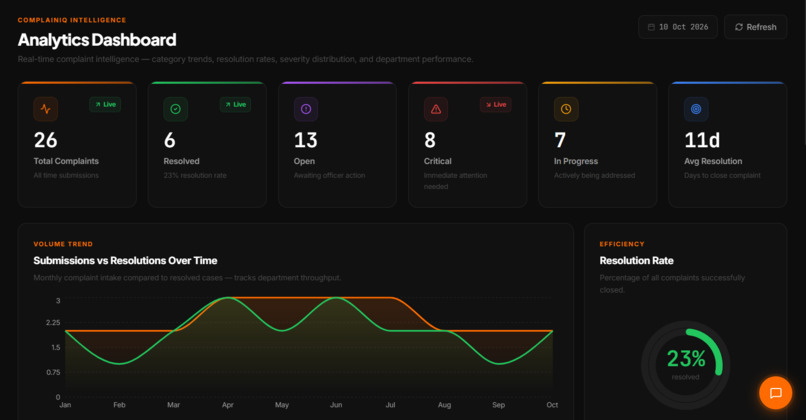806x420 pixels.
Task: Click the red Live badge on Critical card
Action: [496, 104]
